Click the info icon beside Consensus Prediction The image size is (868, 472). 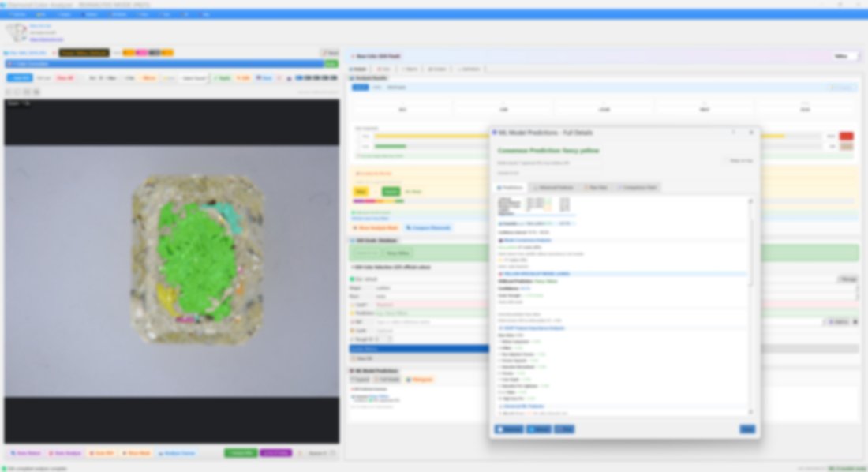602,151
